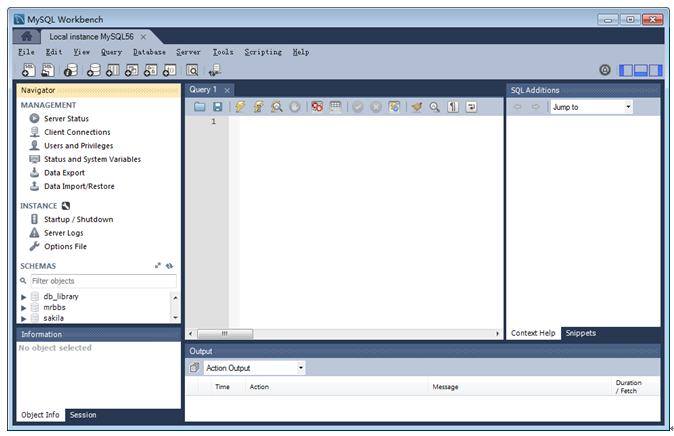
Task: Commit transaction checkmark icon
Action: pyautogui.click(x=358, y=107)
